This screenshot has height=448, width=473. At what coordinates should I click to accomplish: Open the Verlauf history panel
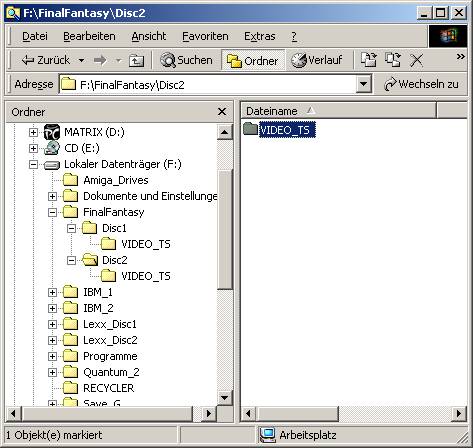(317, 60)
